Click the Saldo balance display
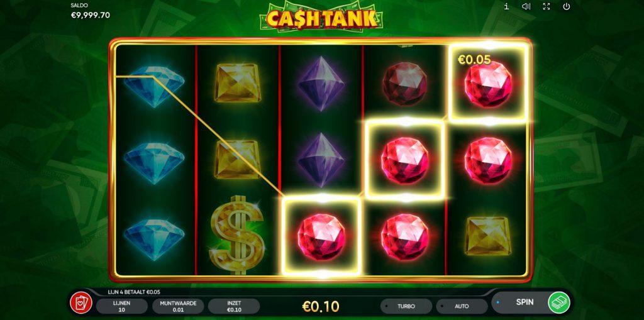The height and width of the screenshot is (320, 644). [x=90, y=11]
